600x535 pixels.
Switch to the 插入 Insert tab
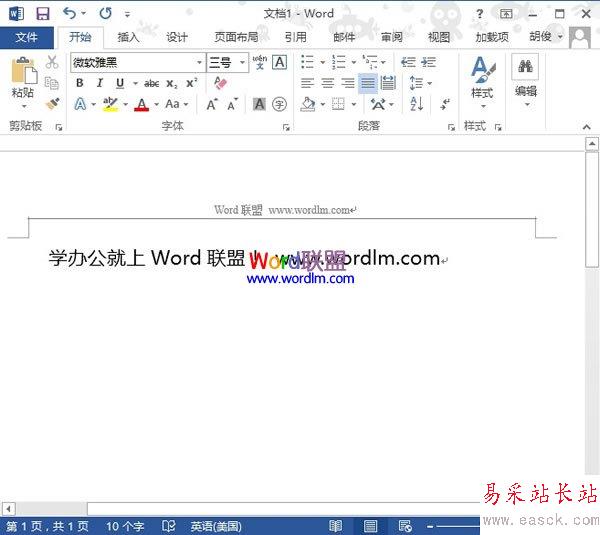point(128,37)
